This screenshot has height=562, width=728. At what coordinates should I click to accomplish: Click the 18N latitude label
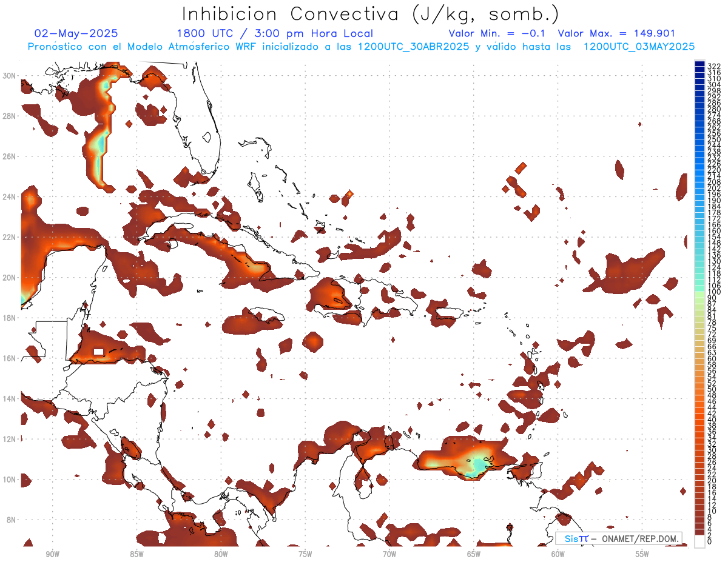[10, 318]
